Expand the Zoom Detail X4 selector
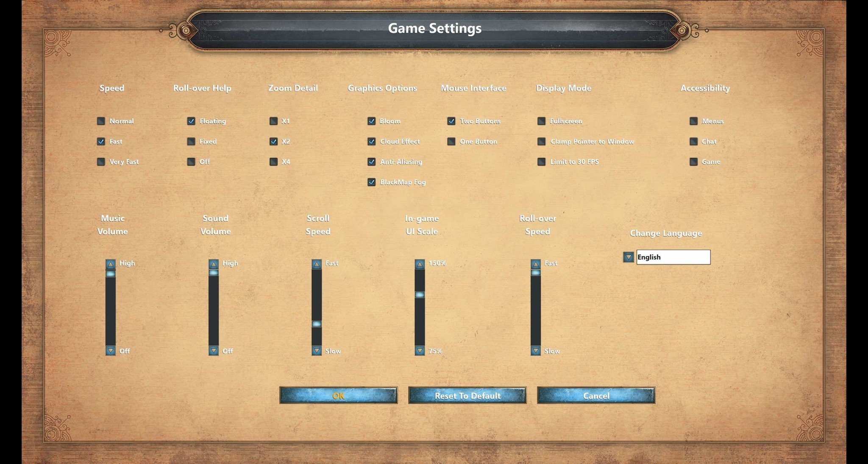Viewport: 868px width, 464px height. pos(273,161)
